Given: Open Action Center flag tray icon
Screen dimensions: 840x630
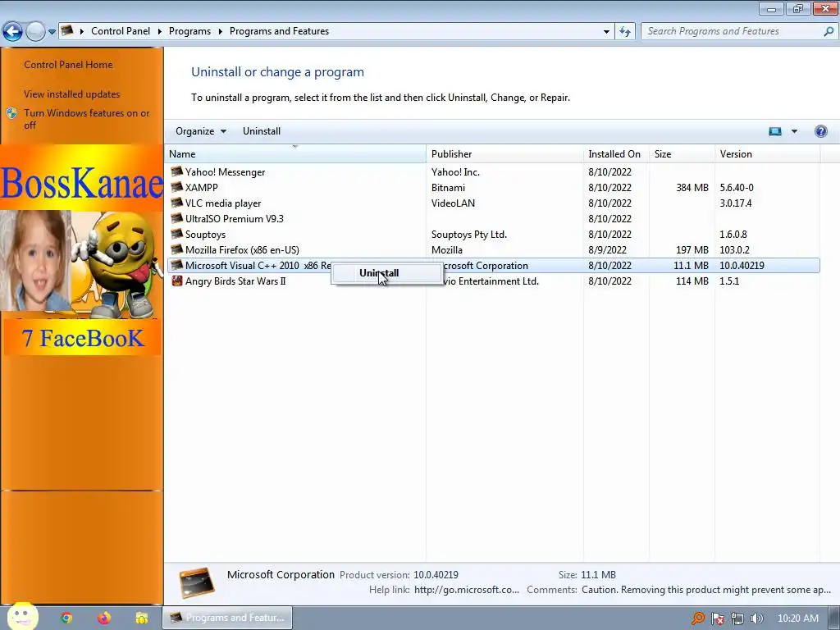Looking at the screenshot, I should coord(717,619).
